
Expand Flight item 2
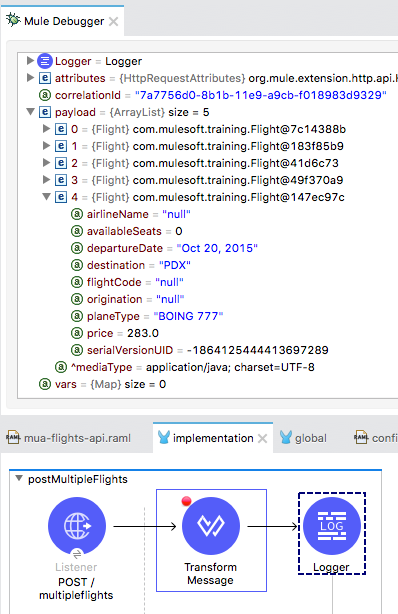[46, 163]
